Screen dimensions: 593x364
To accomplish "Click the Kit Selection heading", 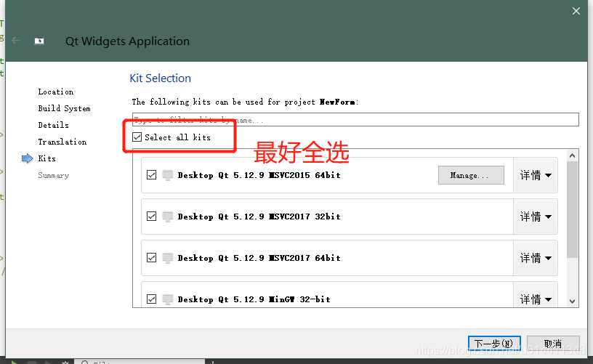I will tap(161, 78).
